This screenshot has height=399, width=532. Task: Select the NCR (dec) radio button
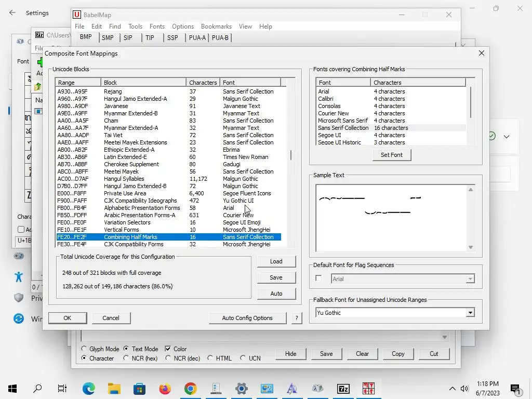coord(168,358)
